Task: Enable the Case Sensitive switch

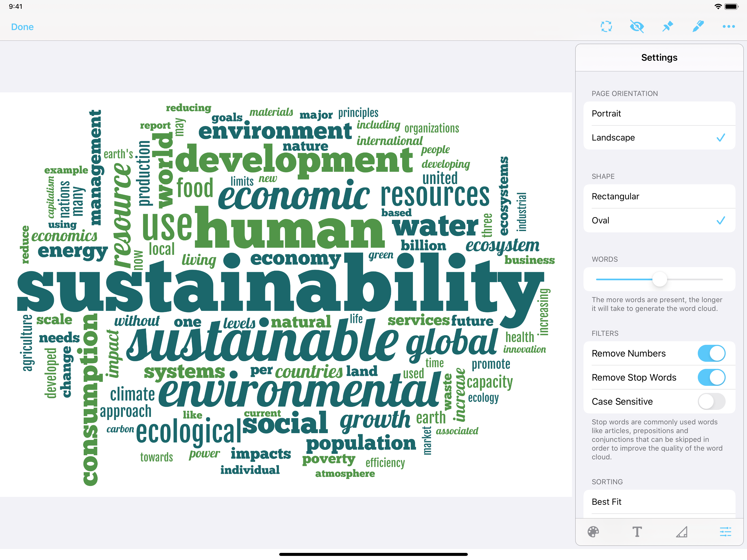Action: tap(711, 401)
